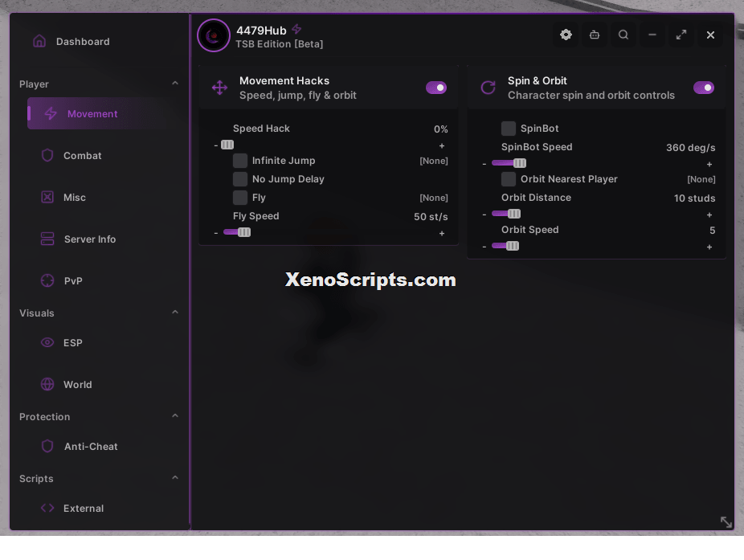
Task: Decrease Fly Speed with minus button
Action: click(x=216, y=233)
